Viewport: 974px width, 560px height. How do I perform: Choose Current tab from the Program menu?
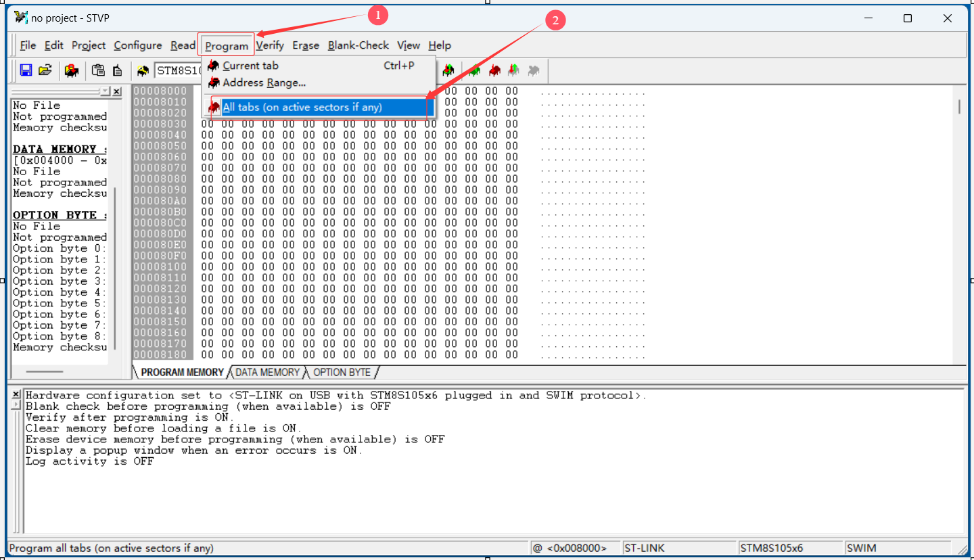(x=319, y=66)
